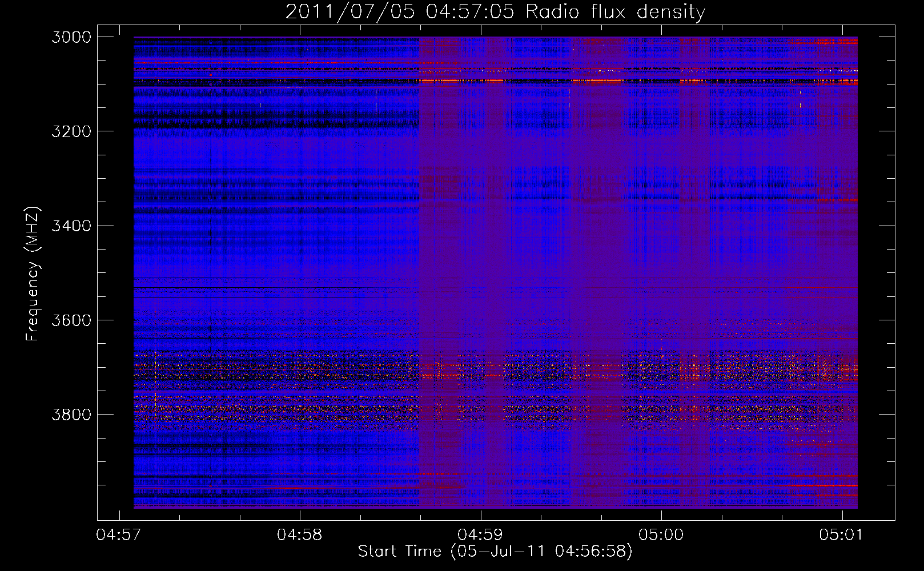Image resolution: width=924 pixels, height=571 pixels.
Task: Click the 04:59 time axis label
Action: [x=480, y=535]
